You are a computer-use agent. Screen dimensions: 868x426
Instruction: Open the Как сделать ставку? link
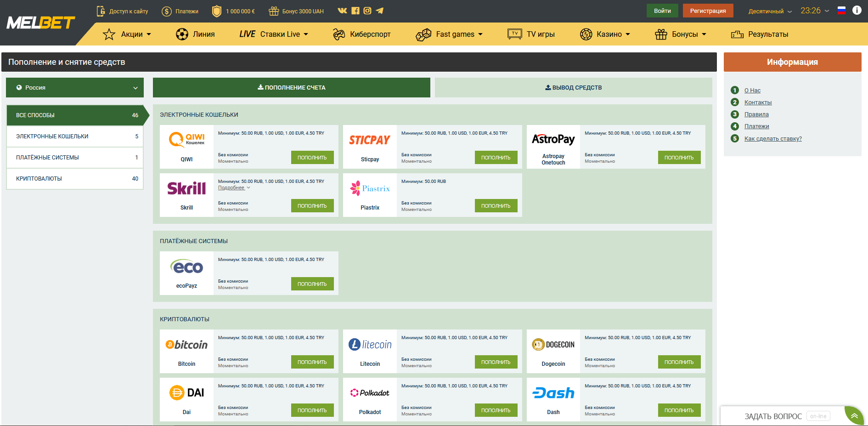click(x=773, y=139)
